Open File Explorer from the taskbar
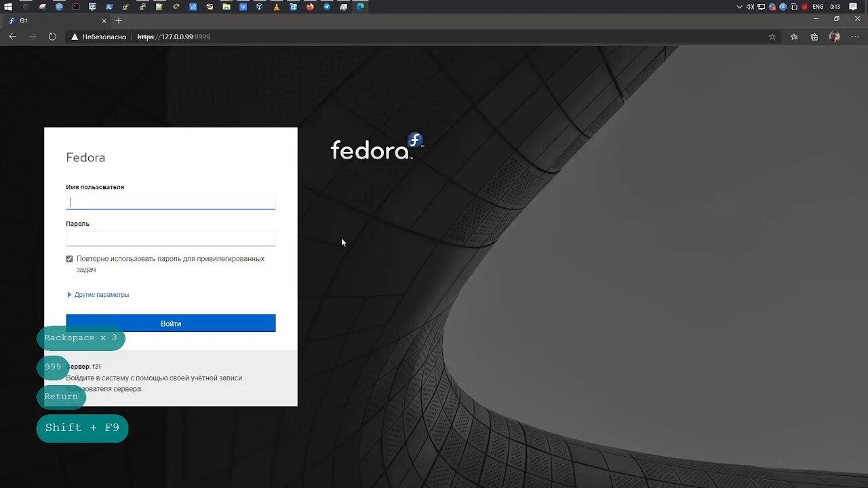The image size is (868, 488). [x=226, y=7]
